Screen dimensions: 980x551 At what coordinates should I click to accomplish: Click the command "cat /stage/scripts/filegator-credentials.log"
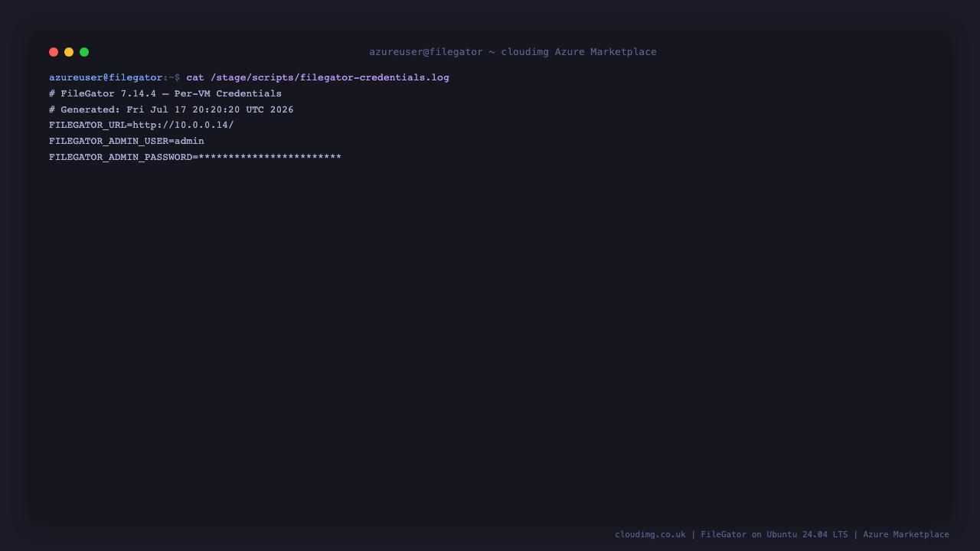(318, 77)
